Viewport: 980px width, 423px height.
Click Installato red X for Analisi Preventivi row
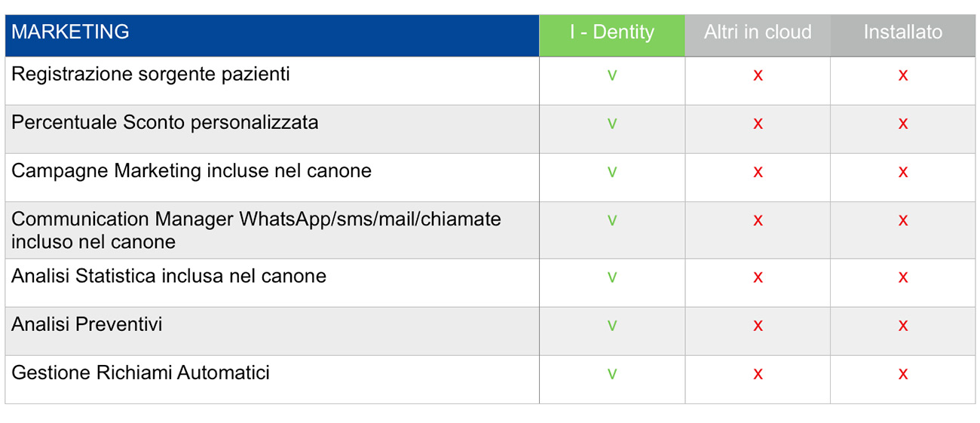point(903,326)
